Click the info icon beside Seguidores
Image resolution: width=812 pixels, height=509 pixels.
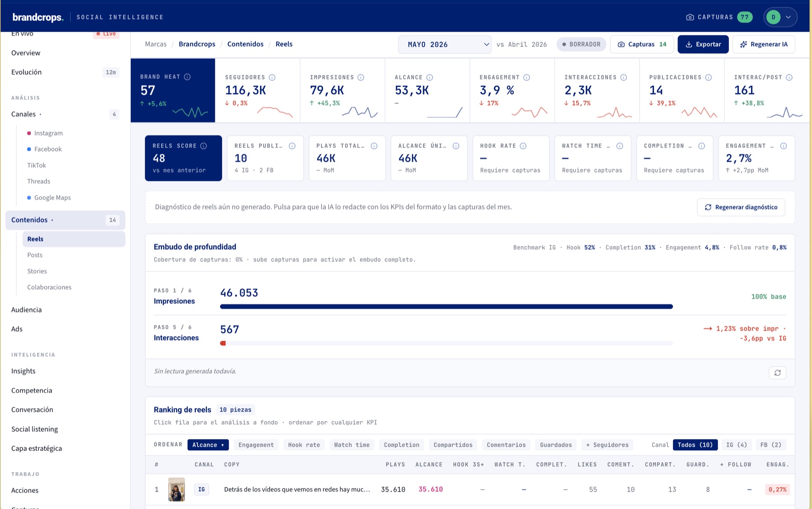pyautogui.click(x=272, y=77)
